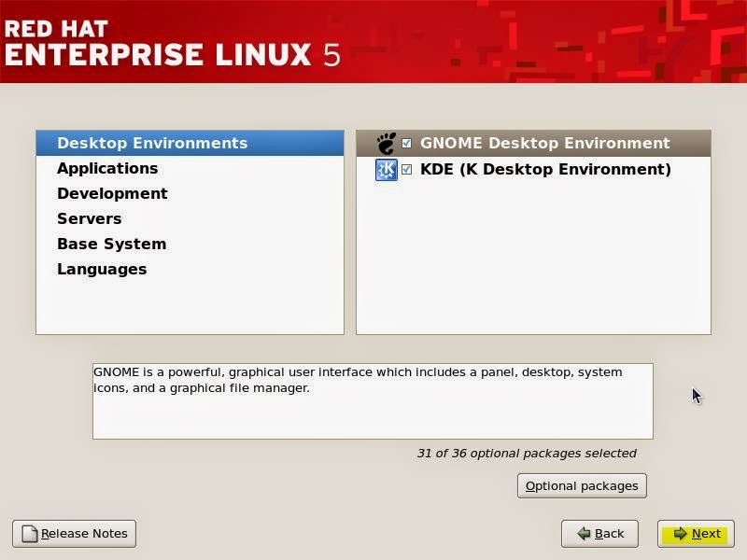This screenshot has height=560, width=747.
Task: Click the Back button
Action: point(600,534)
